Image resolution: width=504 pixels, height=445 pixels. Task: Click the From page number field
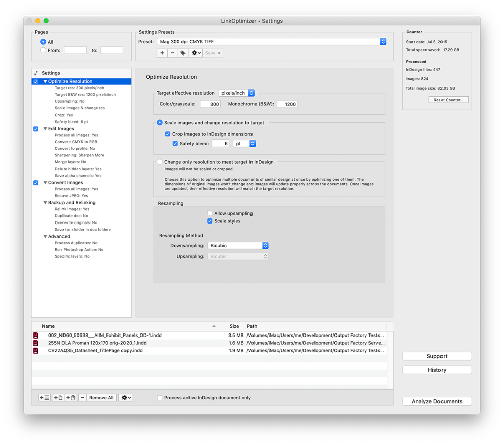[75, 50]
